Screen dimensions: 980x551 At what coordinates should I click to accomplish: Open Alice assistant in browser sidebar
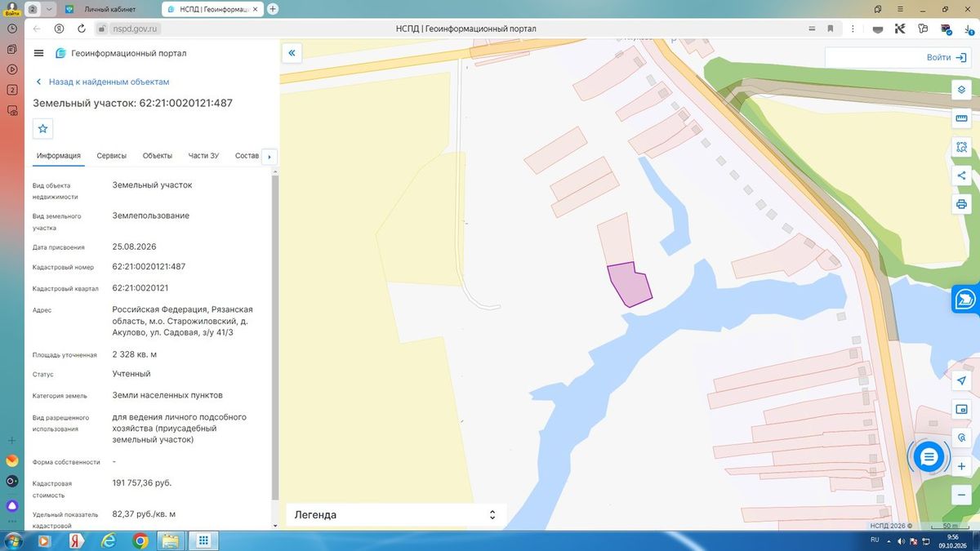tap(12, 505)
